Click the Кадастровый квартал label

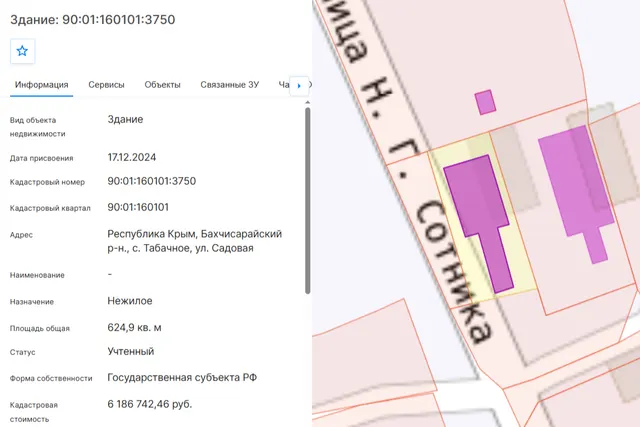(50, 208)
